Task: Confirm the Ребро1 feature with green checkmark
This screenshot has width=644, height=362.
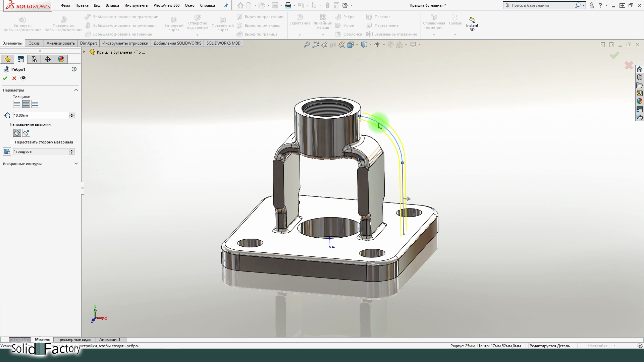Action: coord(5,78)
